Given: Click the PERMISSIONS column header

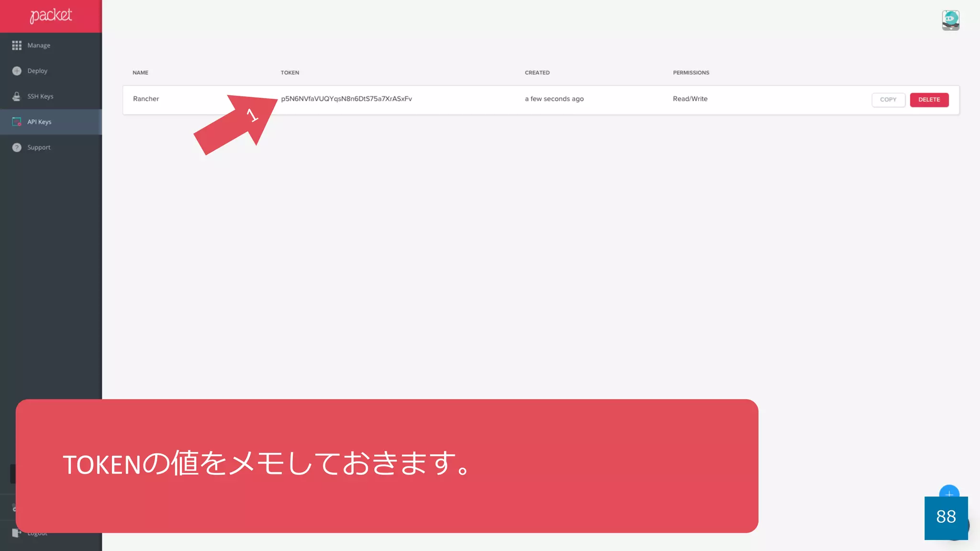Looking at the screenshot, I should 691,73.
